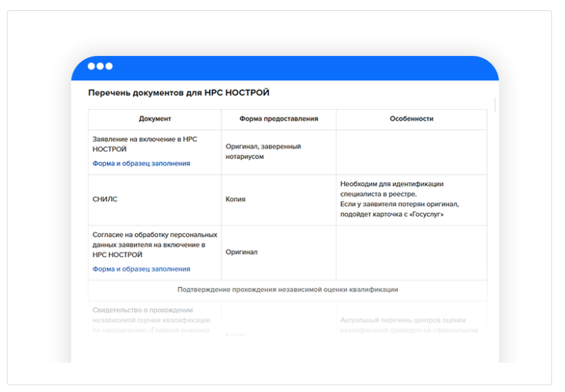Click the heading Перечень документов для НРС НОСТРОЙ
565x392 pixels.
click(x=179, y=93)
